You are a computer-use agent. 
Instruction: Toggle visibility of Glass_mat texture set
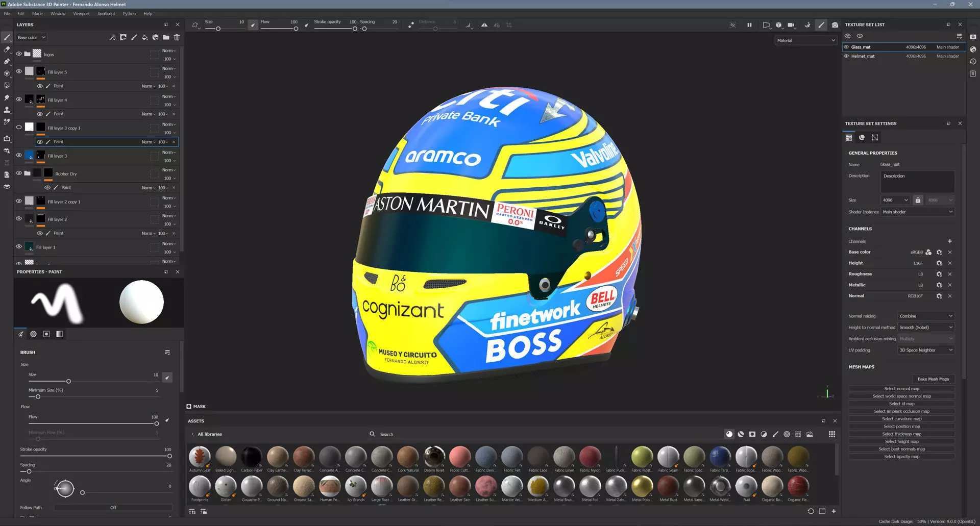pyautogui.click(x=846, y=47)
